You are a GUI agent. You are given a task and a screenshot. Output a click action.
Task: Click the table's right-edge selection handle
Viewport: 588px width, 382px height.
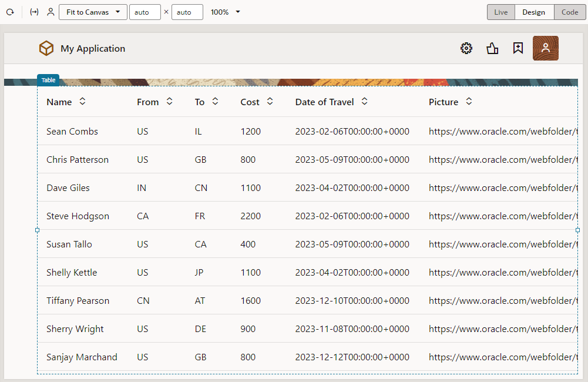pos(577,230)
